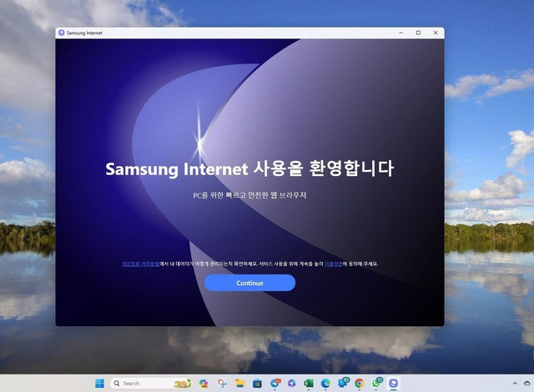This screenshot has width=534, height=392.
Task: Open the Snipping Tool taskbar icon
Action: (222, 384)
